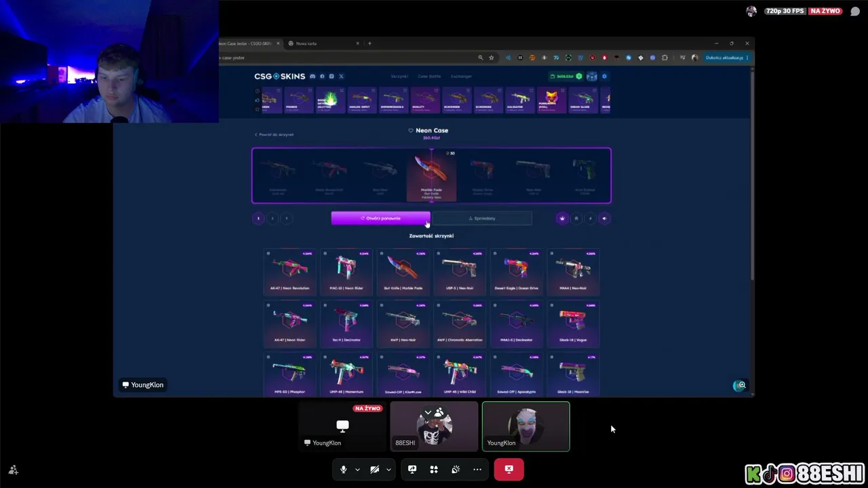Open the X (Twitter) link in the site header
The width and height of the screenshot is (868, 488).
click(x=341, y=77)
